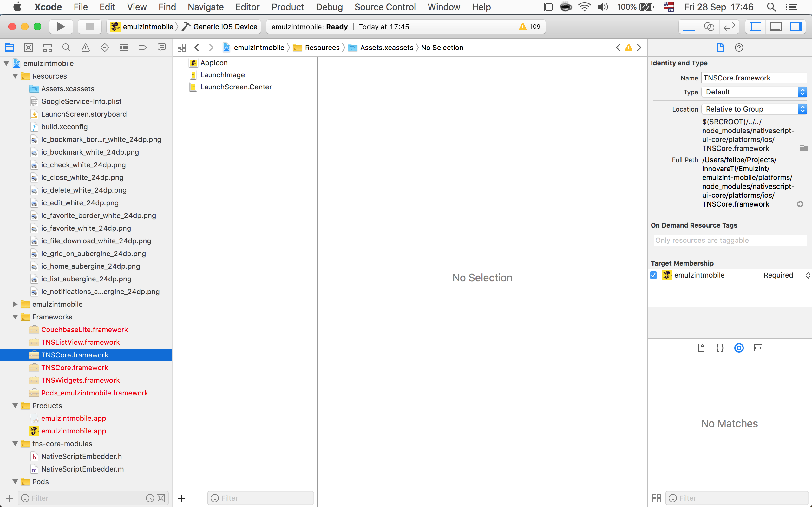Click the yellow 109 warnings indicator
The width and height of the screenshot is (812, 507).
529,27
